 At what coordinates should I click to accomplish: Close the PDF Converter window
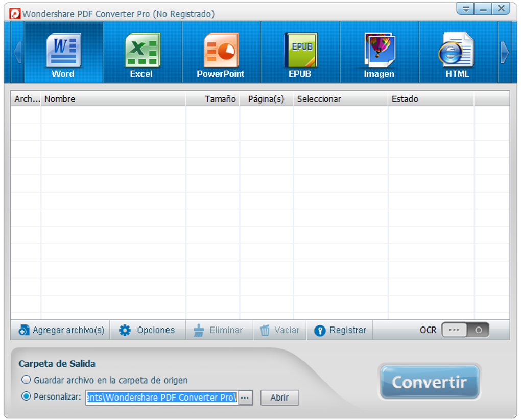[x=501, y=9]
